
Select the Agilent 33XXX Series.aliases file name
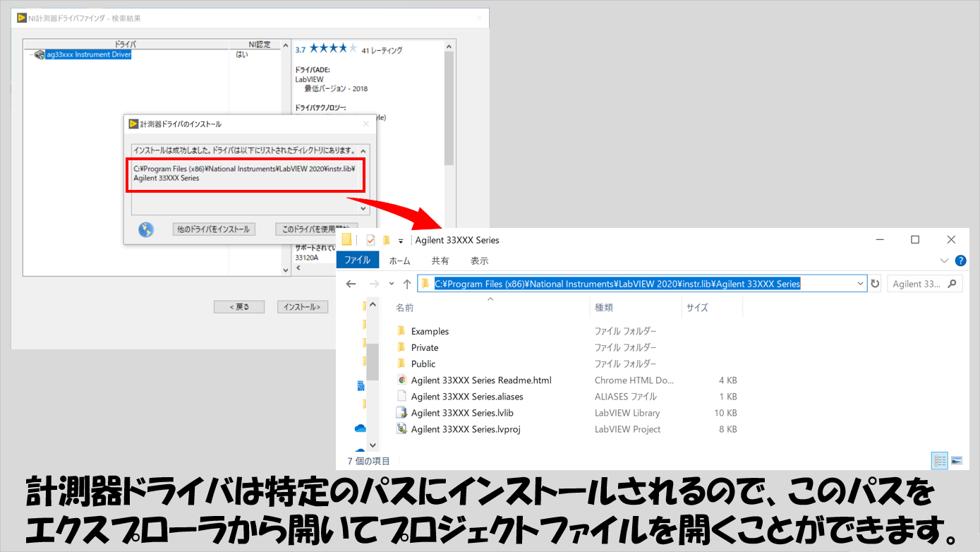(x=467, y=396)
